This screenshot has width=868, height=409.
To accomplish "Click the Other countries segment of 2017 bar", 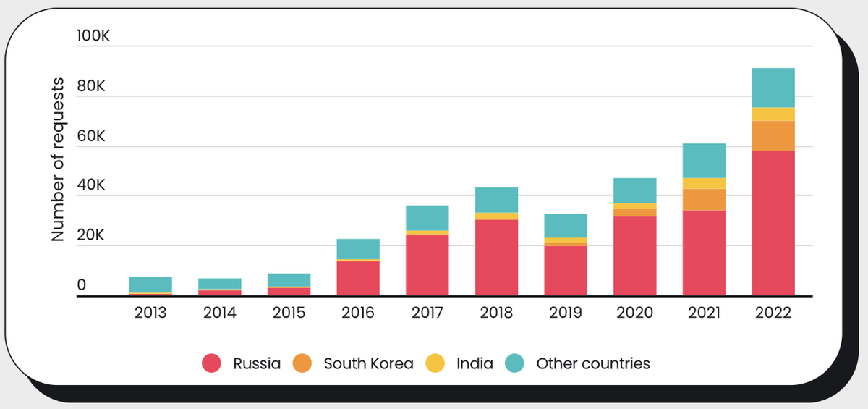I will click(x=427, y=218).
